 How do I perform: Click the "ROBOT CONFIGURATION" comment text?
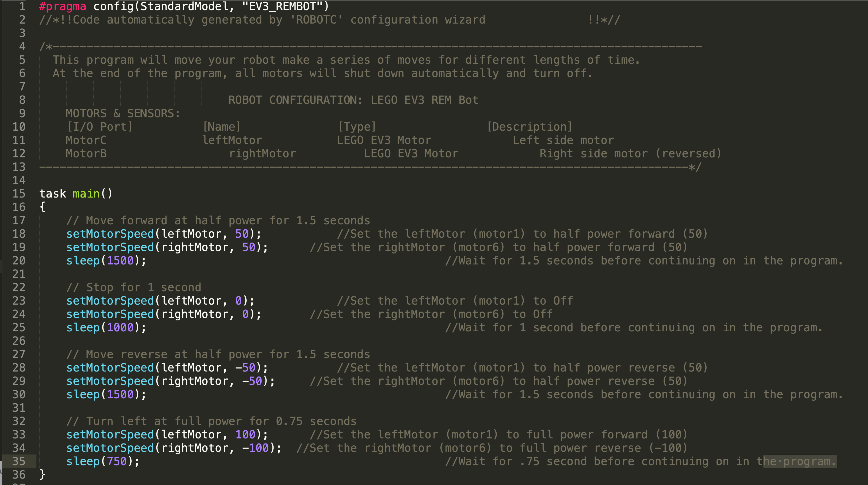295,100
